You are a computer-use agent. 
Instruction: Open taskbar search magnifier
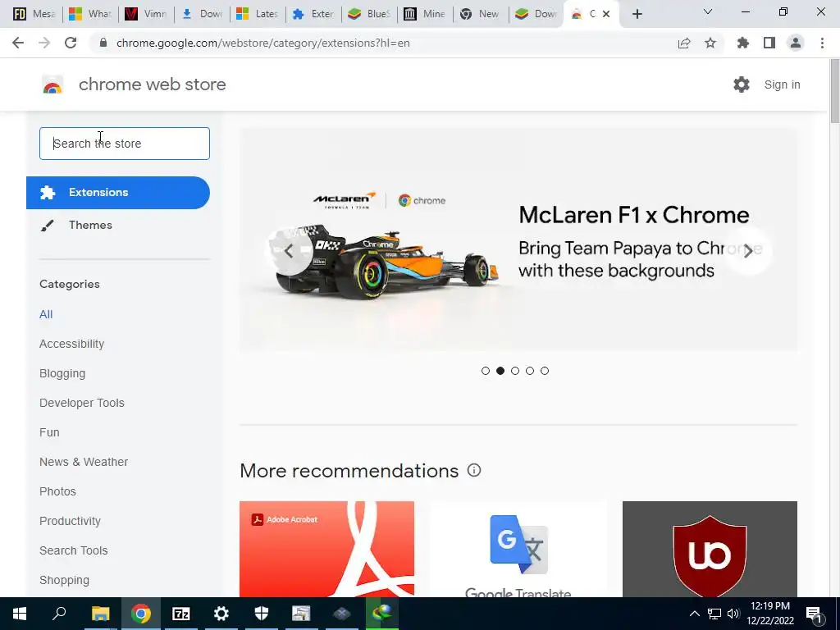point(59,614)
